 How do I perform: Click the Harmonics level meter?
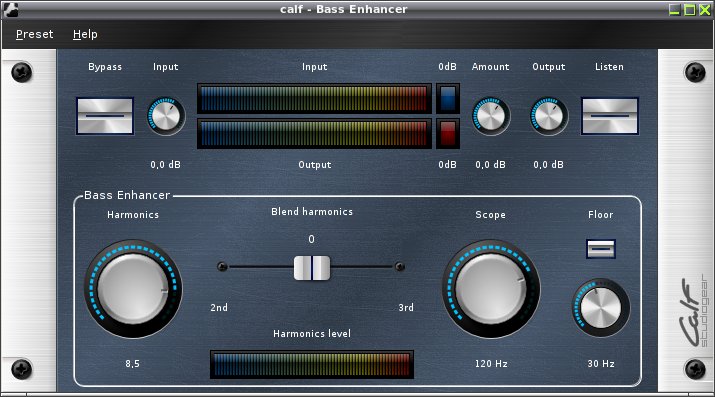coord(312,364)
